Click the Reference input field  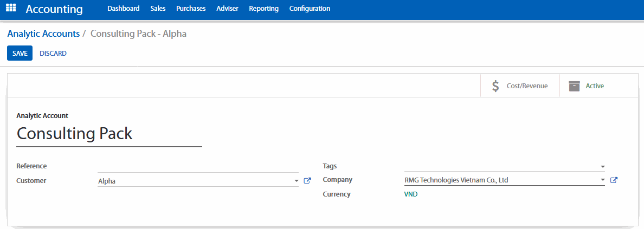[x=198, y=166]
